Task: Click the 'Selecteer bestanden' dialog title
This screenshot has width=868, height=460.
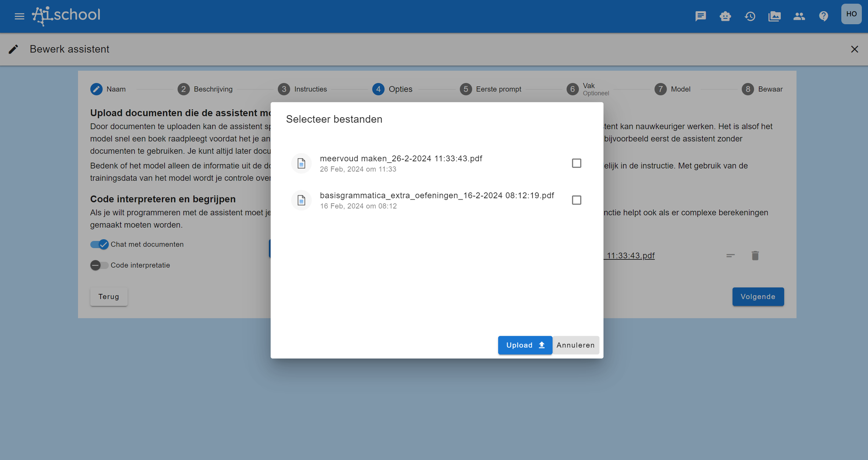Action: (334, 119)
